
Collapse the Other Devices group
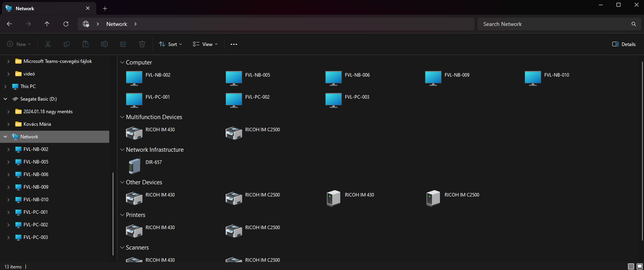coord(122,182)
